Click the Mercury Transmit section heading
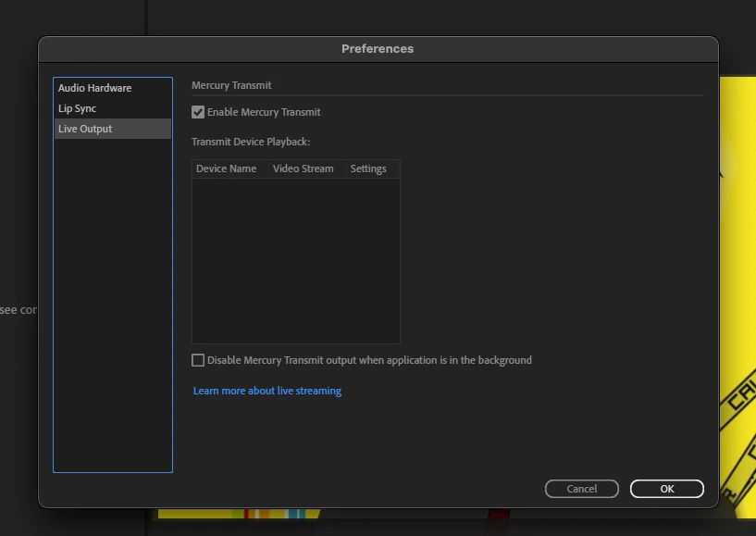756x536 pixels. [x=231, y=85]
